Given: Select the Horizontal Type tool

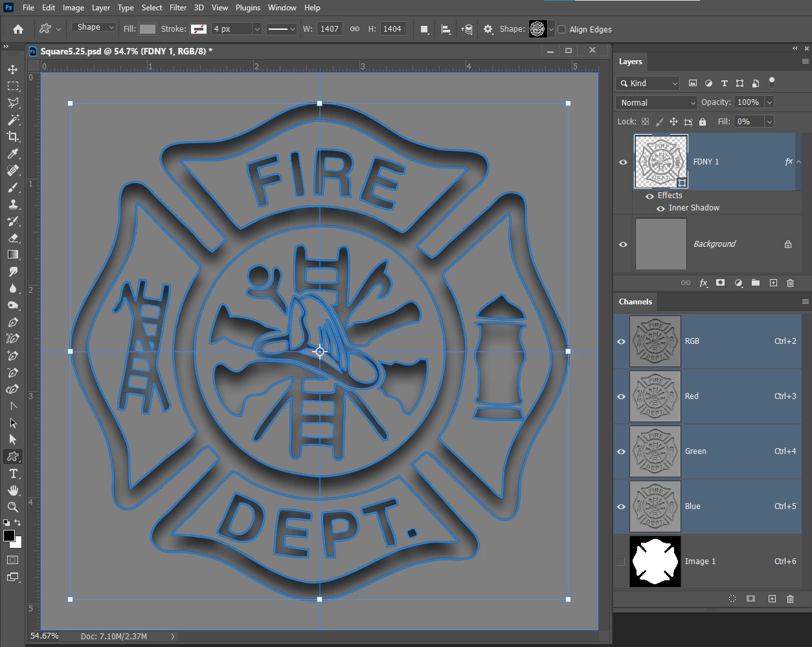Looking at the screenshot, I should 12,473.
